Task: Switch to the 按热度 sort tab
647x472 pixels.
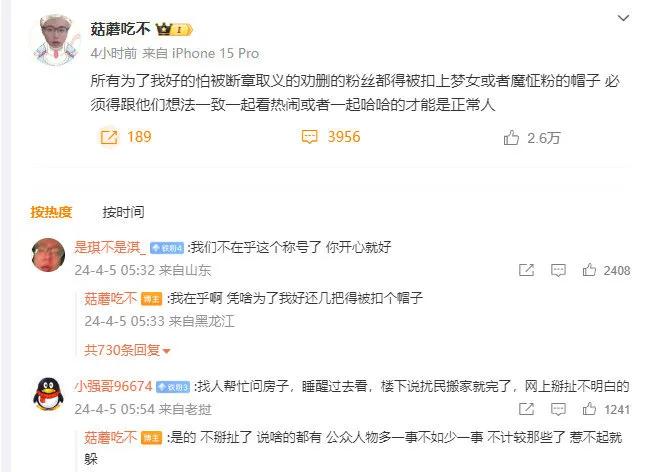Action: (51, 212)
